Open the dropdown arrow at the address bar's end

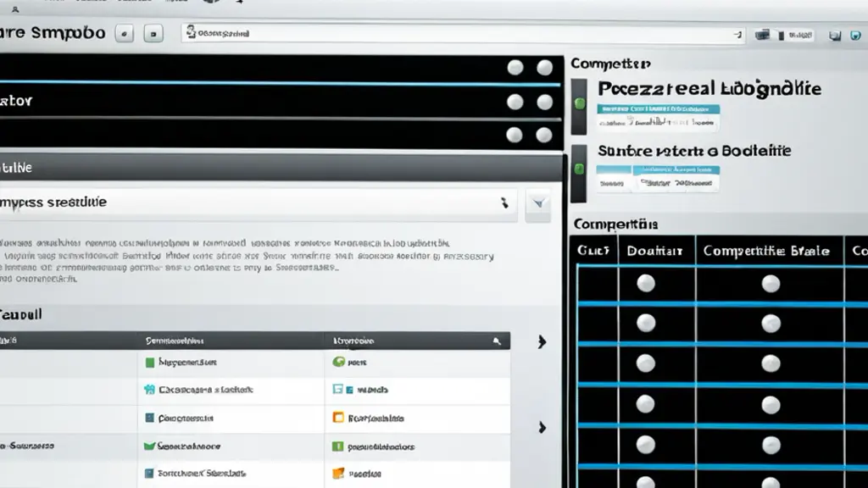737,34
